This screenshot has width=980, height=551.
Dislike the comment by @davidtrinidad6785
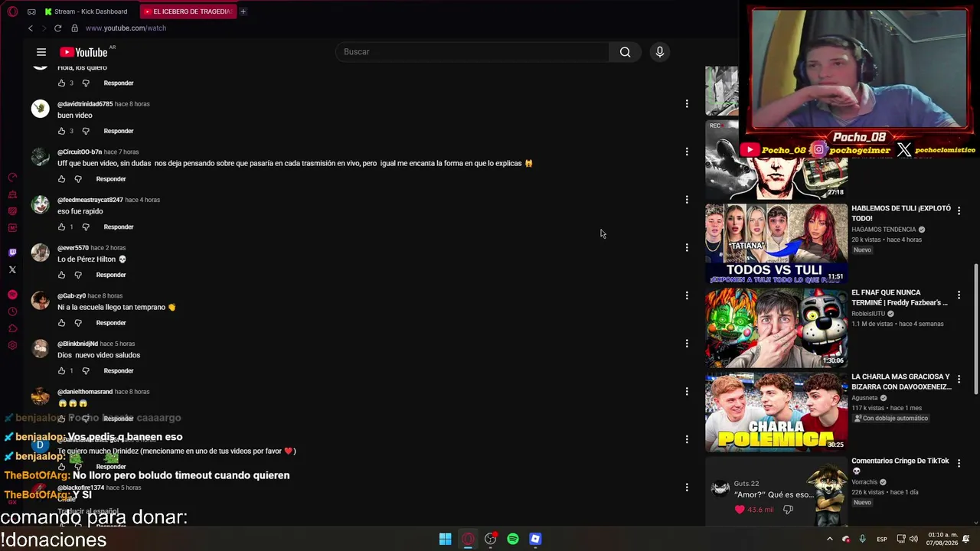point(86,131)
